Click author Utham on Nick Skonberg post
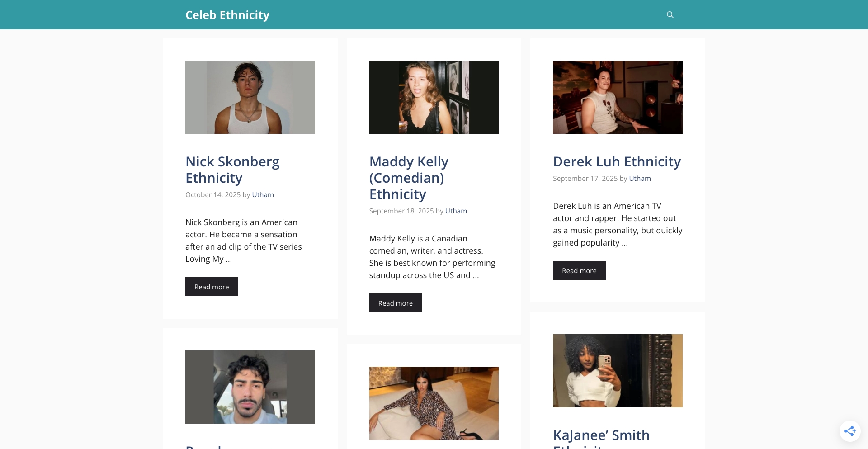868x449 pixels. 263,194
